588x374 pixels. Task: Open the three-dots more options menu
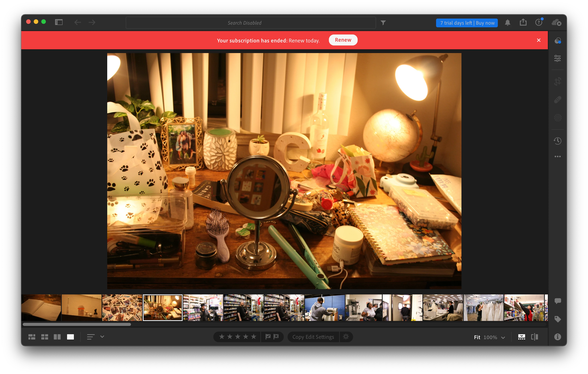557,156
